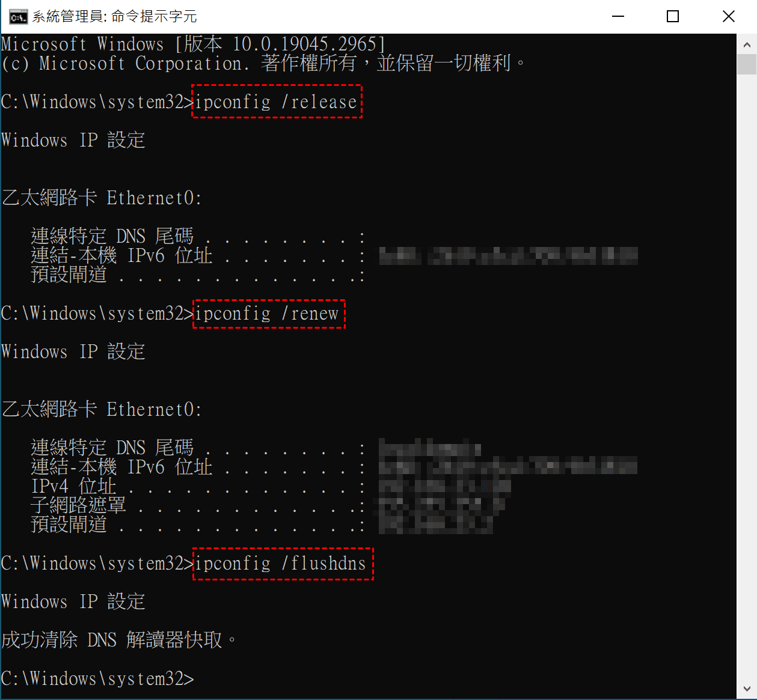
Task: Click the Microsoft Windows version line
Action: pyautogui.click(x=193, y=44)
